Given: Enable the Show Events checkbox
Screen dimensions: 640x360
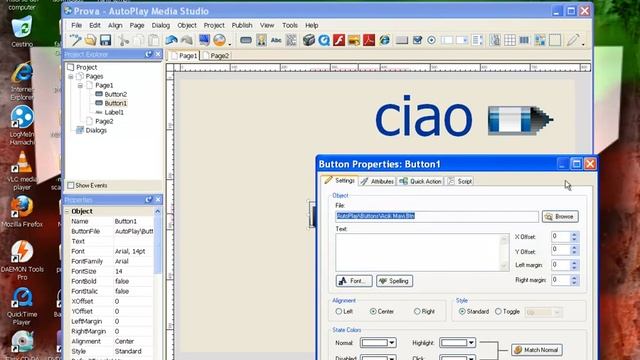Looking at the screenshot, I should click(71, 185).
